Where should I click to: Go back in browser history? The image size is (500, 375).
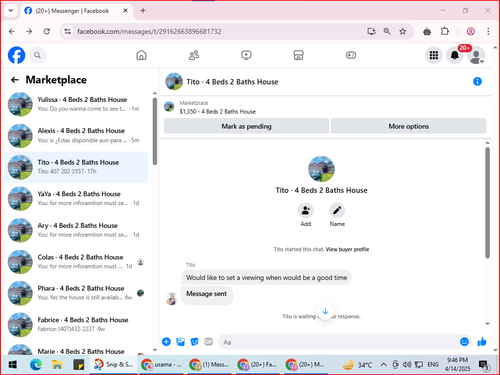coord(12,31)
